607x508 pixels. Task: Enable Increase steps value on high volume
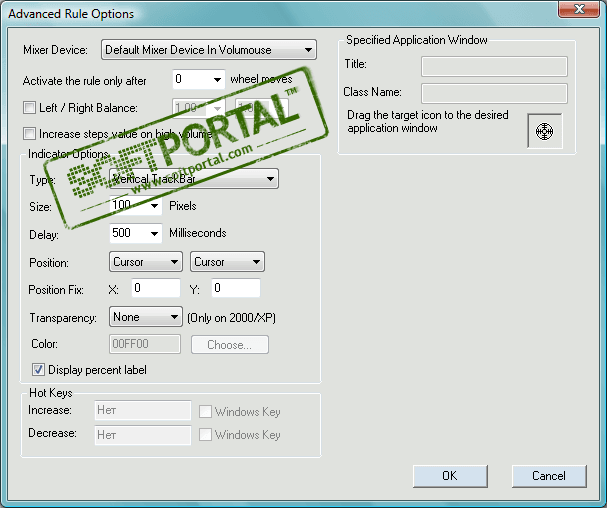click(x=29, y=134)
